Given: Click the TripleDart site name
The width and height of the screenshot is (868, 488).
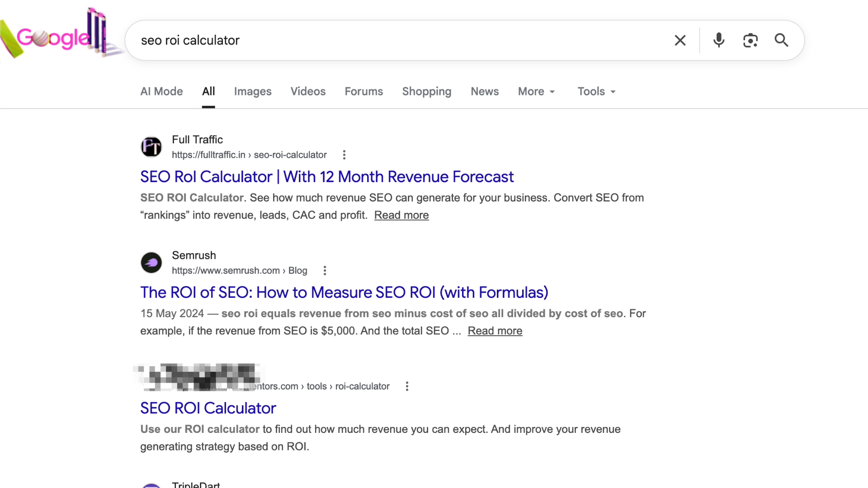Looking at the screenshot, I should point(196,484).
